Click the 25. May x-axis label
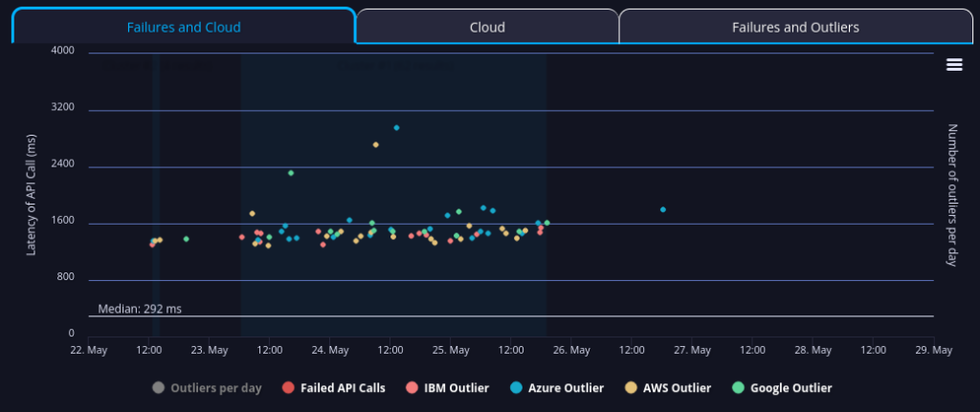Screen dimensions: 980x412 tap(451, 350)
